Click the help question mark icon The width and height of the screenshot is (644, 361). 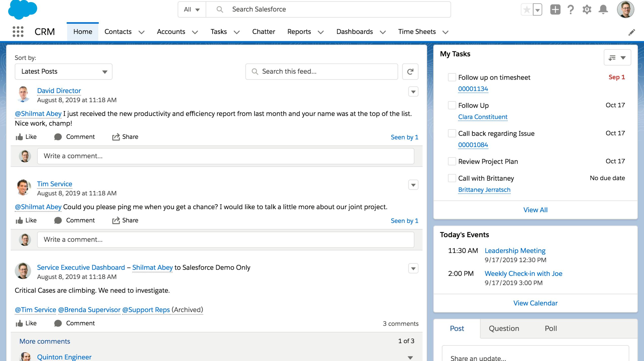[x=571, y=9]
